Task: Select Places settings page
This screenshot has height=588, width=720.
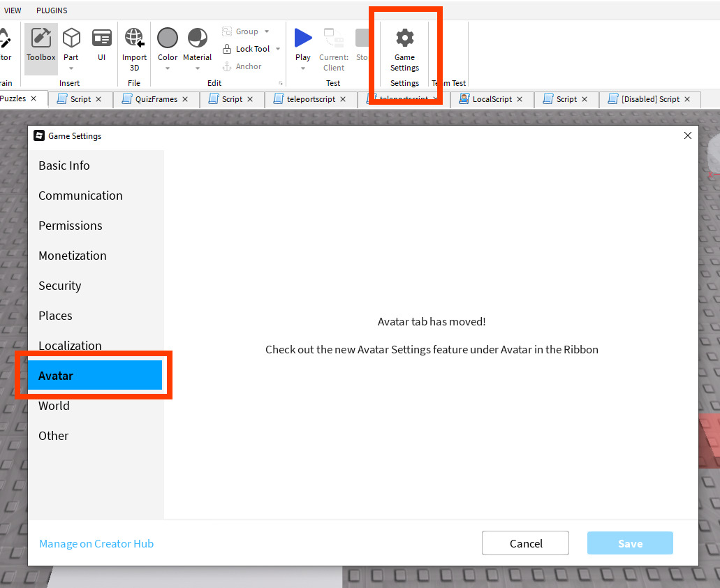Action: click(96, 316)
